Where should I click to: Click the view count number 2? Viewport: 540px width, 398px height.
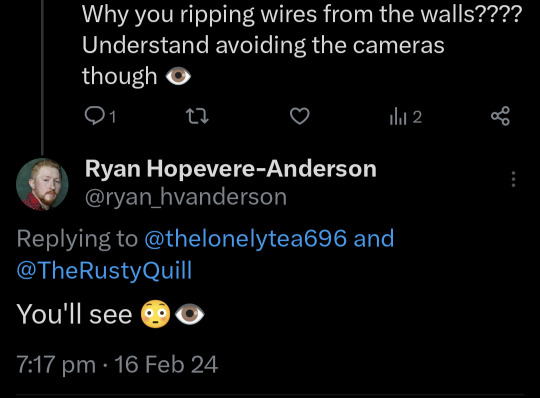point(417,117)
